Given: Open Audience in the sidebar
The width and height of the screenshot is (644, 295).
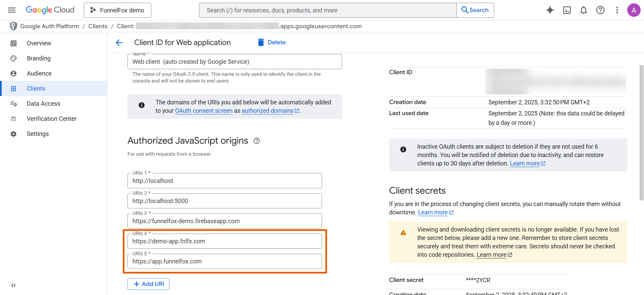Looking at the screenshot, I should pos(54,73).
